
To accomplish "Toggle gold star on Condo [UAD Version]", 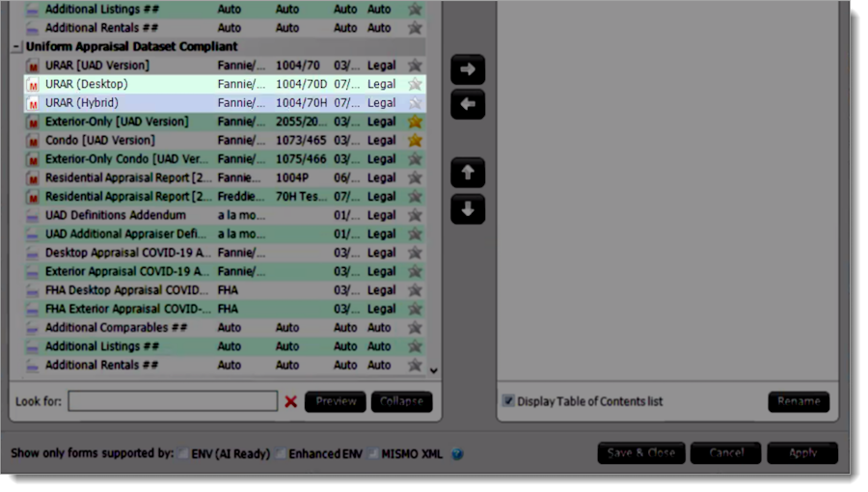I will pos(415,141).
